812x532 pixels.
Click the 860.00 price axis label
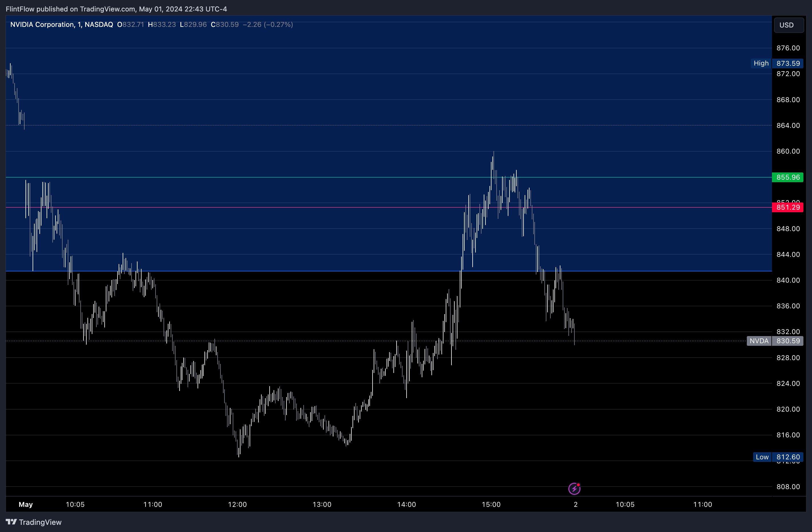point(788,151)
